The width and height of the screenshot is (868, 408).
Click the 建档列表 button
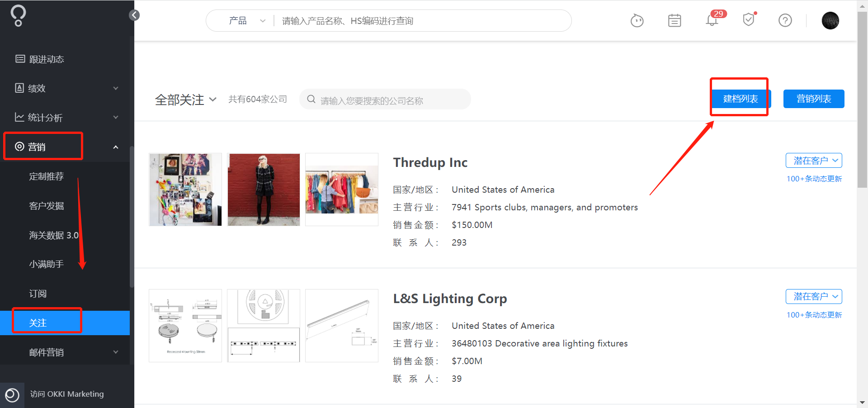click(x=741, y=99)
